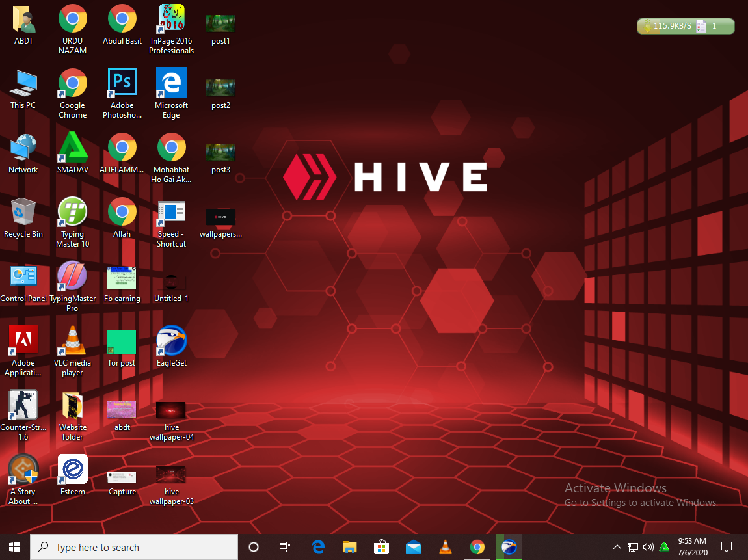748x560 pixels.
Task: Open the volume control tray icon
Action: point(648,547)
